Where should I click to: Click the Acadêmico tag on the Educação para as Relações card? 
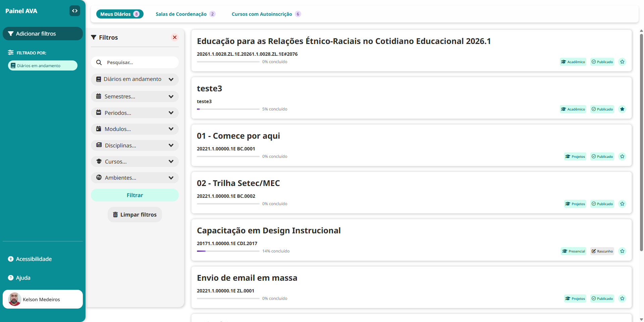(x=573, y=62)
